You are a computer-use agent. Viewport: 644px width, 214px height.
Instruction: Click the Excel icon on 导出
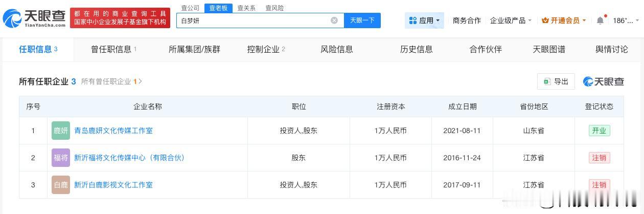point(547,81)
